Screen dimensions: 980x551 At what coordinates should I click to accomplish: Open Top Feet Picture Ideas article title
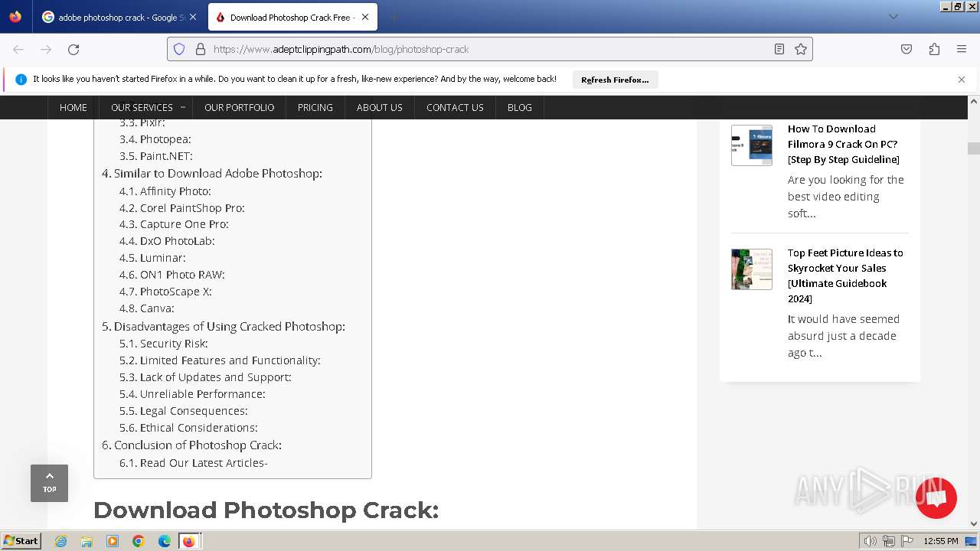coord(845,275)
